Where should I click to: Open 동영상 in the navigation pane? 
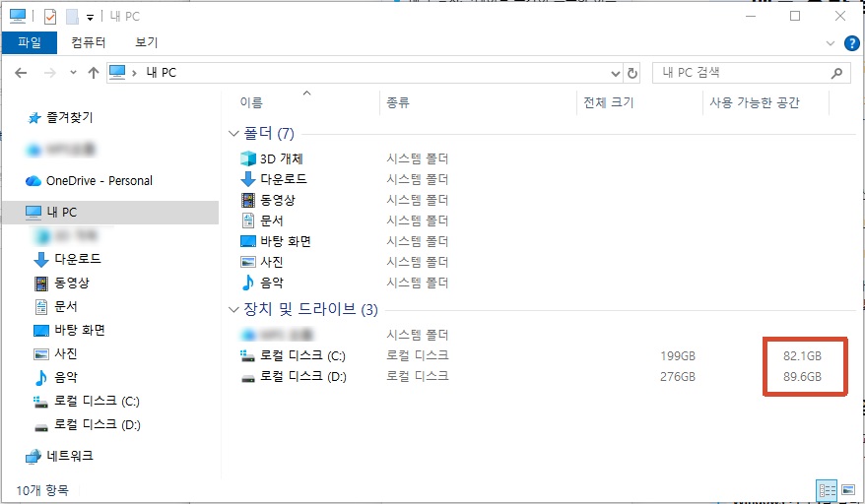[x=61, y=283]
